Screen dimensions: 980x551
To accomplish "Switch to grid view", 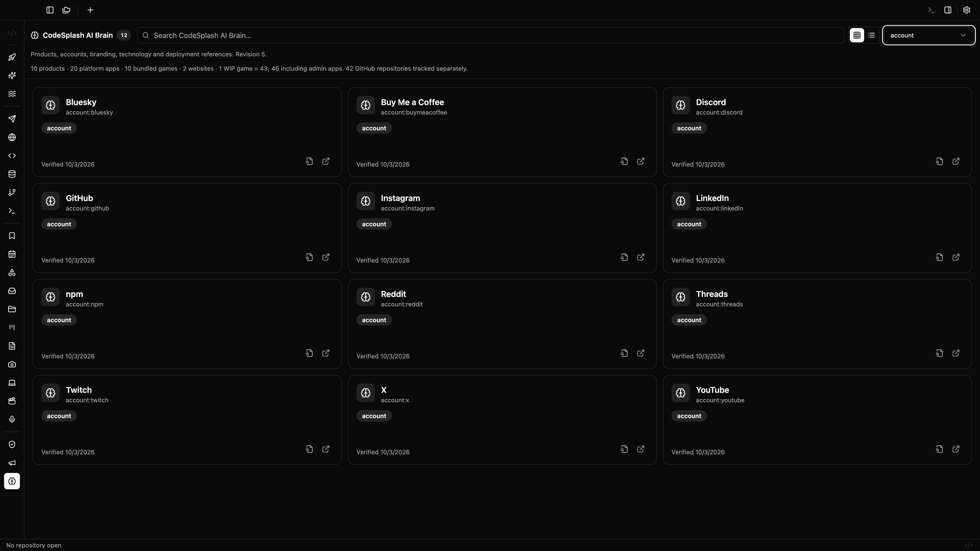I will click(x=857, y=35).
